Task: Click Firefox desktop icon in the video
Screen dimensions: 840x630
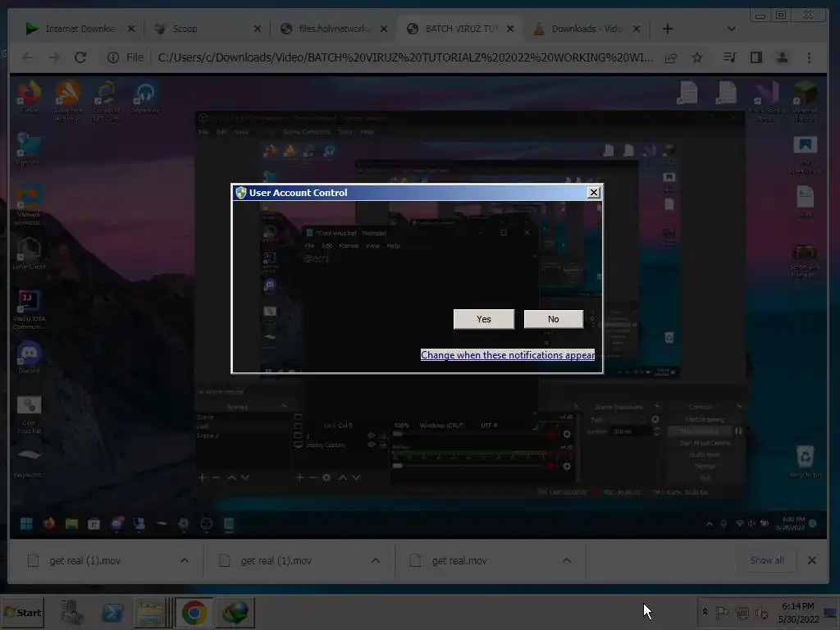Action: coord(29,97)
